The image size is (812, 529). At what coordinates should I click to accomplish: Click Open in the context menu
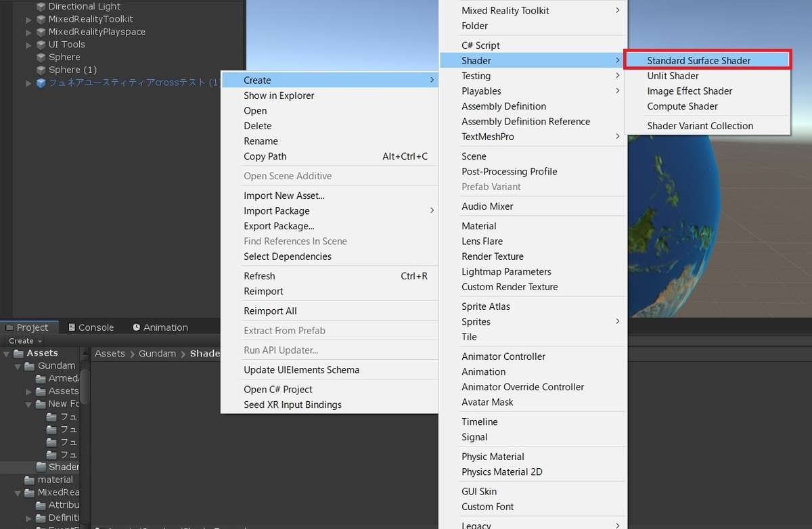pos(330,110)
